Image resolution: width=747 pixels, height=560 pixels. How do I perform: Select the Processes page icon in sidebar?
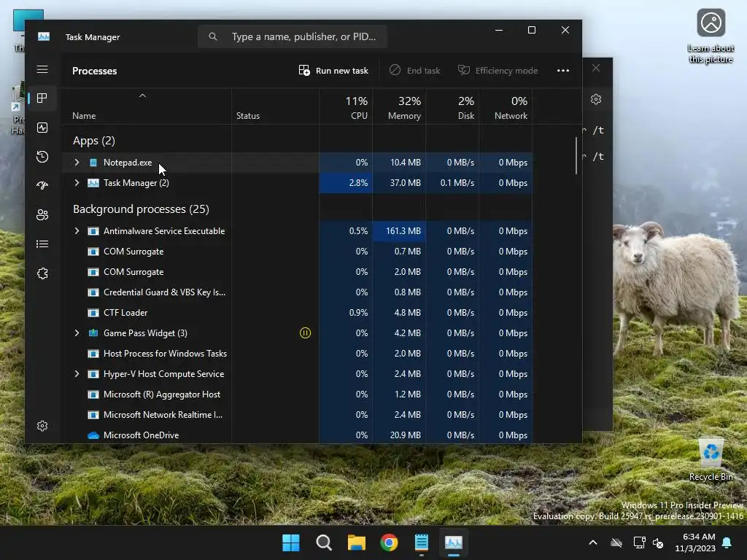click(42, 98)
